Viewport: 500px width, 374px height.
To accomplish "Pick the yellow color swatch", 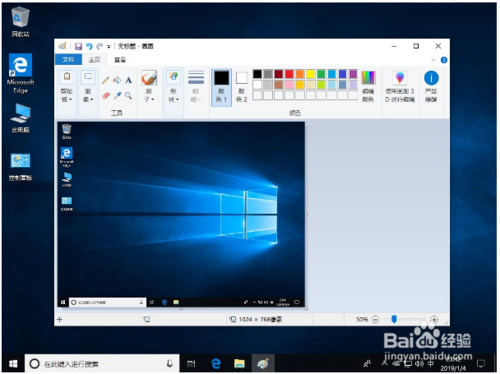I will [311, 74].
